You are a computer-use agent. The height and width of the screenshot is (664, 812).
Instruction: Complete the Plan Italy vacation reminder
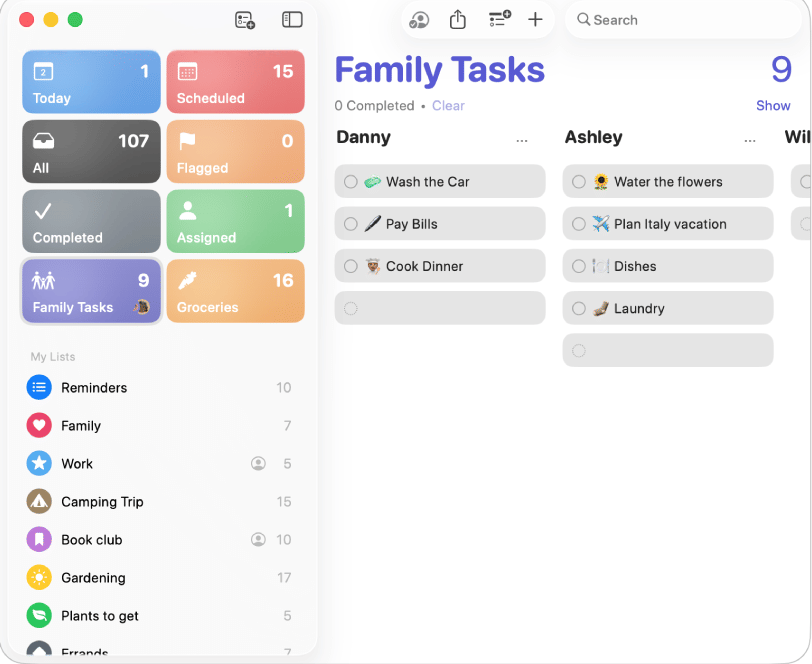pyautogui.click(x=578, y=224)
